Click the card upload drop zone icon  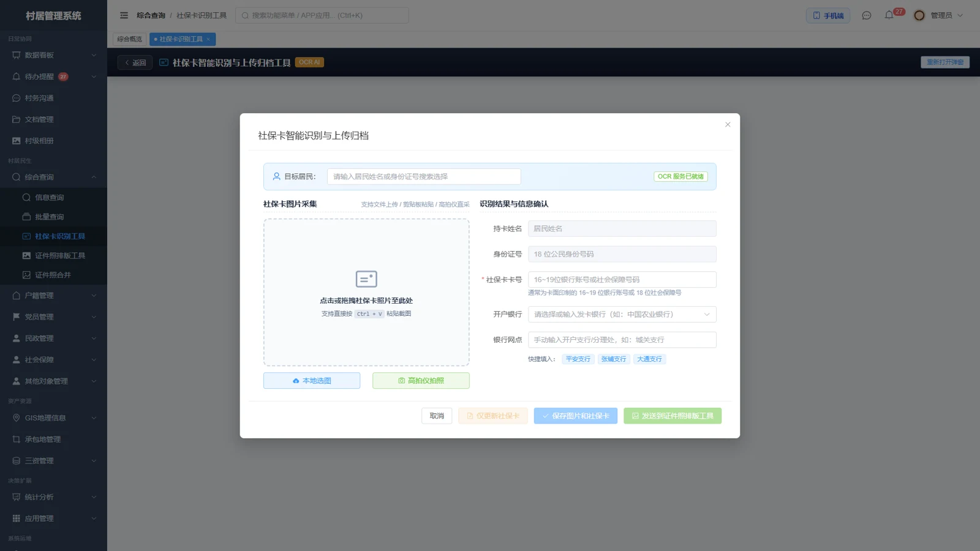[366, 279]
